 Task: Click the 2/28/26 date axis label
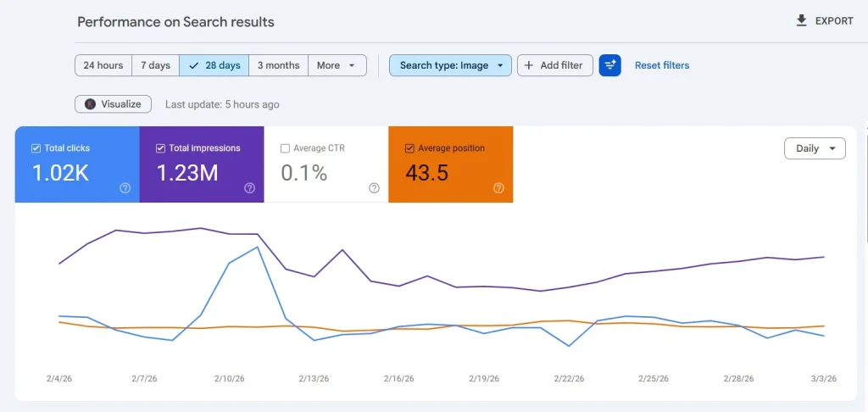click(x=739, y=379)
